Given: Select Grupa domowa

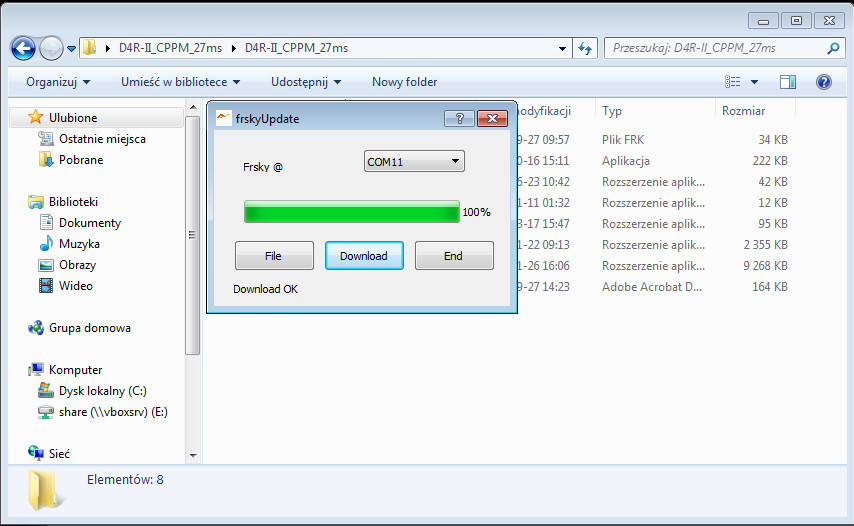Looking at the screenshot, I should (89, 328).
